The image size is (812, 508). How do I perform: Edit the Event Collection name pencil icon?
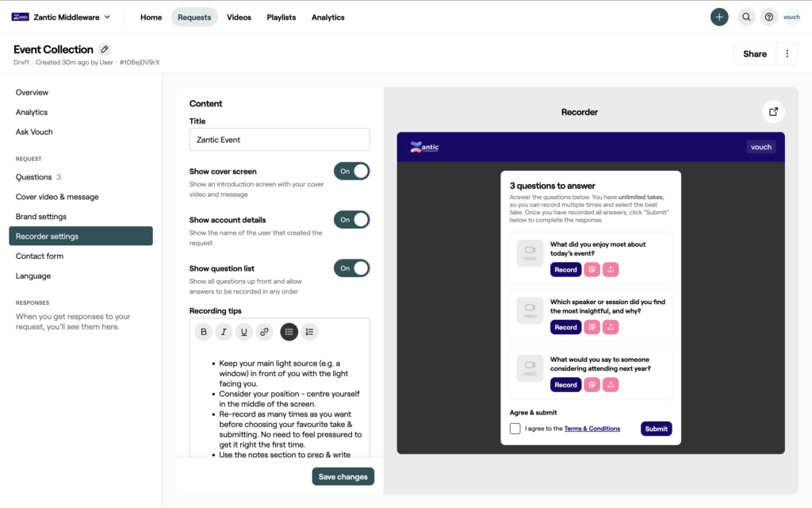coord(104,49)
